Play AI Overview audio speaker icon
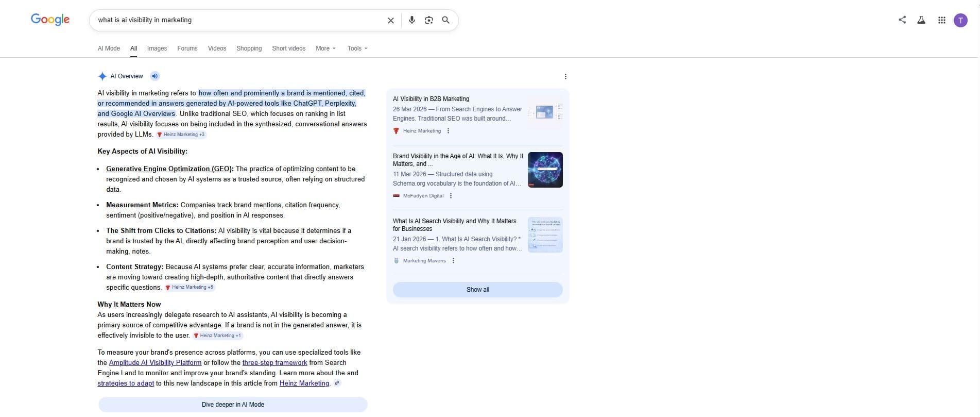This screenshot has height=417, width=980. [x=155, y=76]
